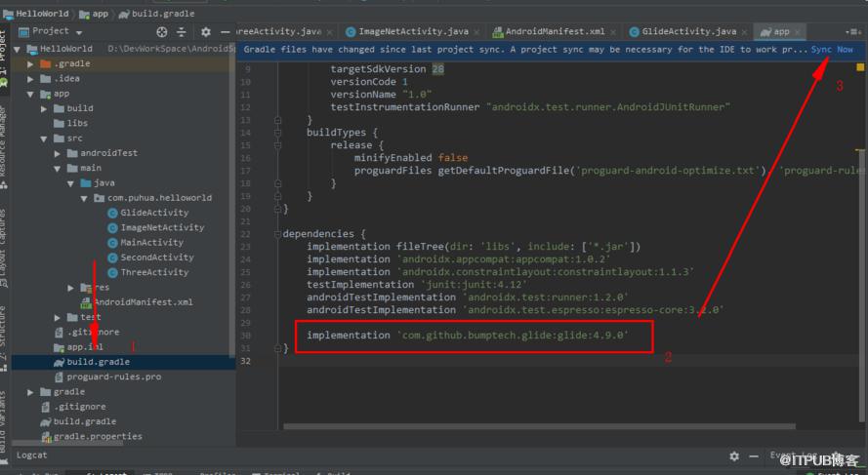The image size is (868, 475).
Task: Switch to GlideActivity.java tab
Action: tap(688, 31)
